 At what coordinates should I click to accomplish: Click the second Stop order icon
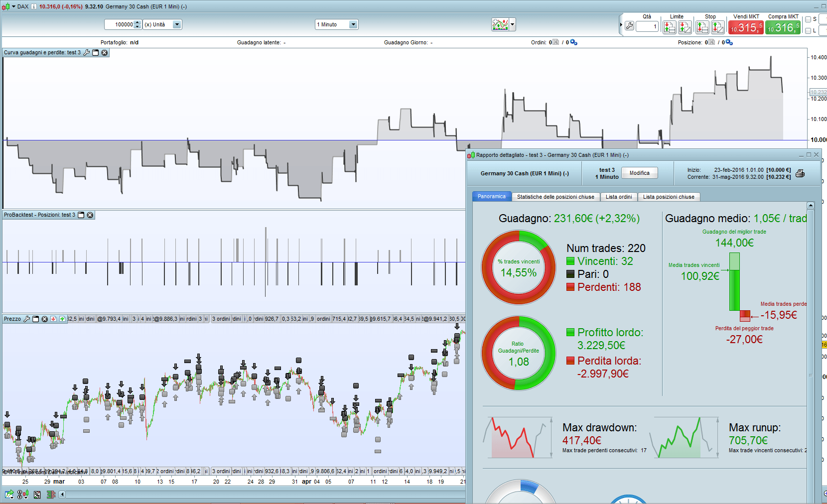[718, 27]
